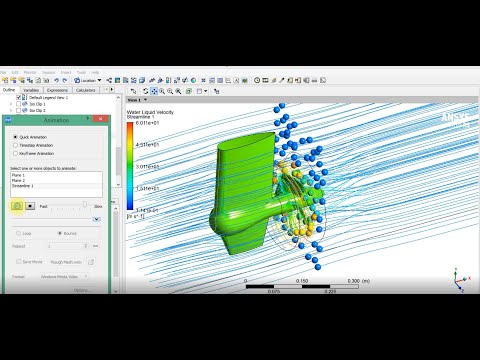Select the Bounce radio button
The width and height of the screenshot is (480, 360).
point(60,233)
